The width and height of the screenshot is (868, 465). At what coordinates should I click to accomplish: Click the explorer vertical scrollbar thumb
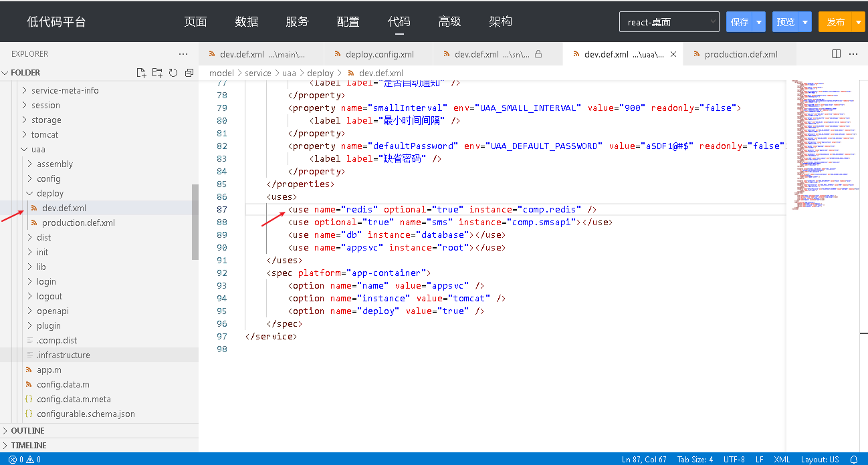195,222
